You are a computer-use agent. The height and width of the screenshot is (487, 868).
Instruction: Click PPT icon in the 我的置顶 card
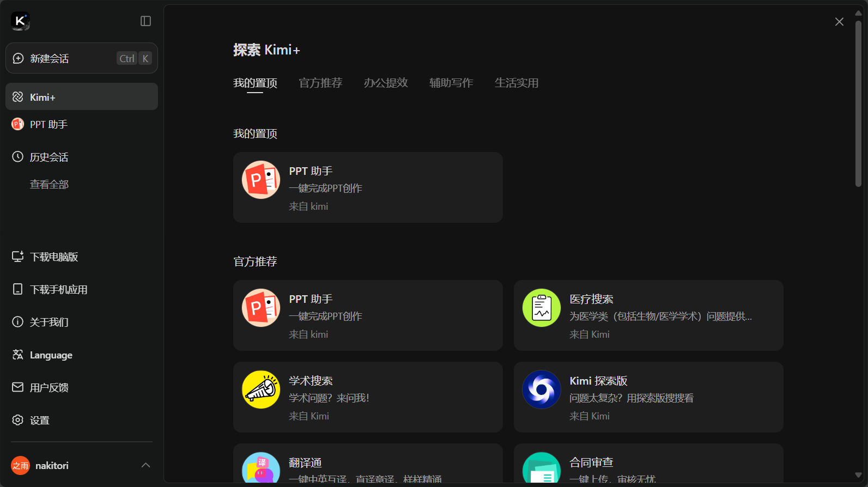pyautogui.click(x=261, y=180)
